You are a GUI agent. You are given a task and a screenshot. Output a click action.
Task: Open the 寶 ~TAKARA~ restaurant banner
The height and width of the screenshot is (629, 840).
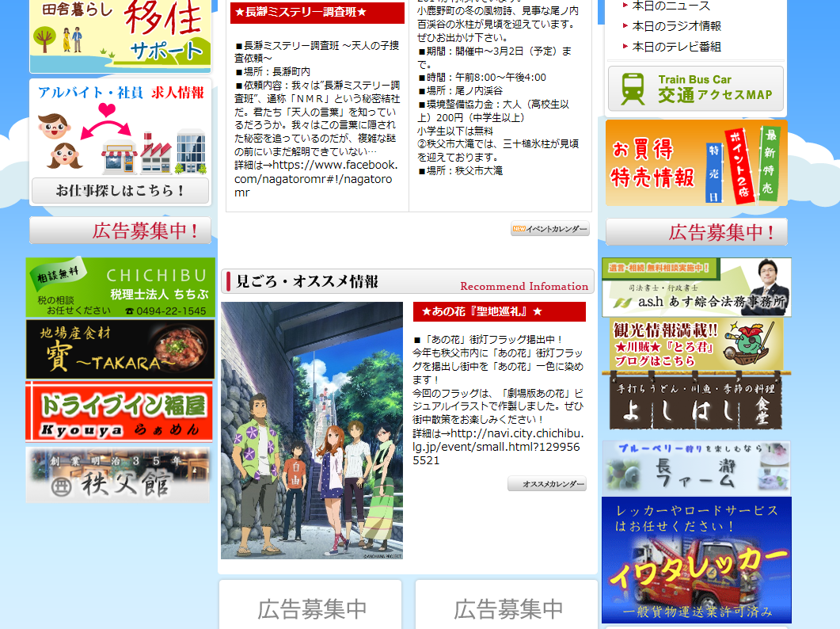click(120, 349)
